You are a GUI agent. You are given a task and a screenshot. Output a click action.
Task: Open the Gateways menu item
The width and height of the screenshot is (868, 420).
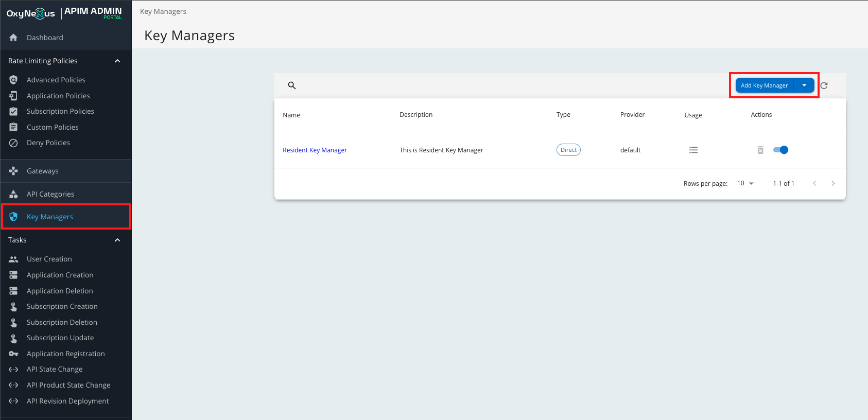click(66, 171)
